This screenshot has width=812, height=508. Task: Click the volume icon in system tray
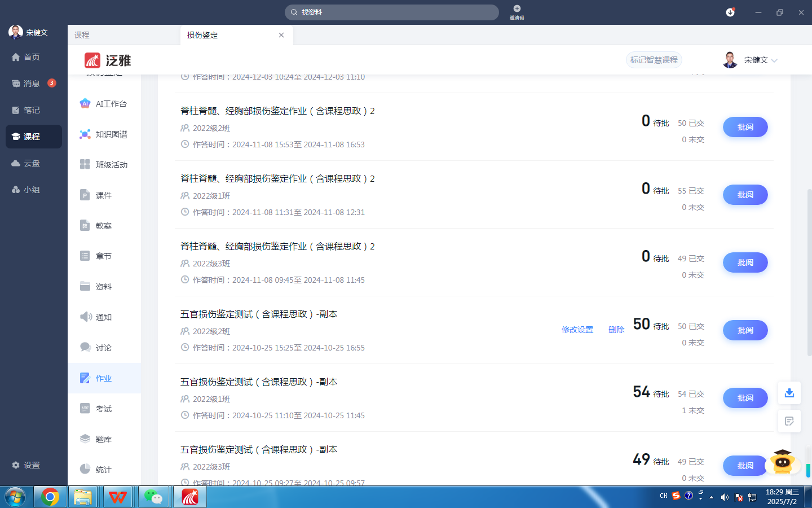(725, 497)
